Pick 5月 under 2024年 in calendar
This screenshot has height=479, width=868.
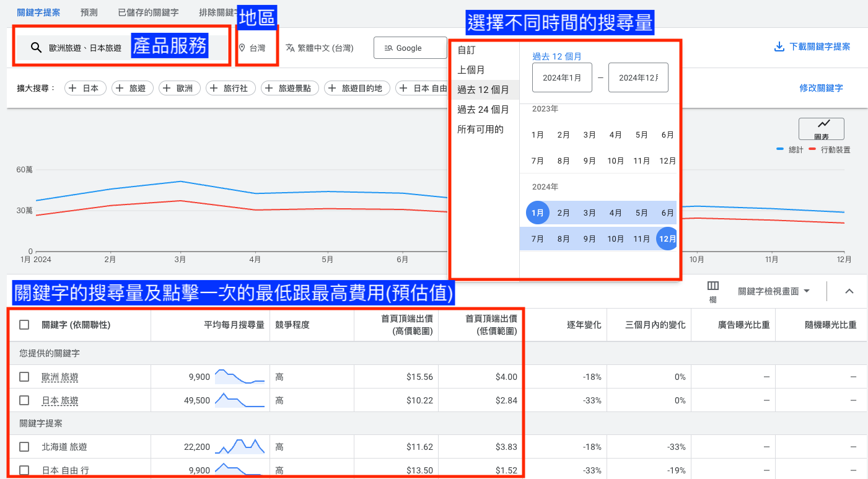[641, 213]
